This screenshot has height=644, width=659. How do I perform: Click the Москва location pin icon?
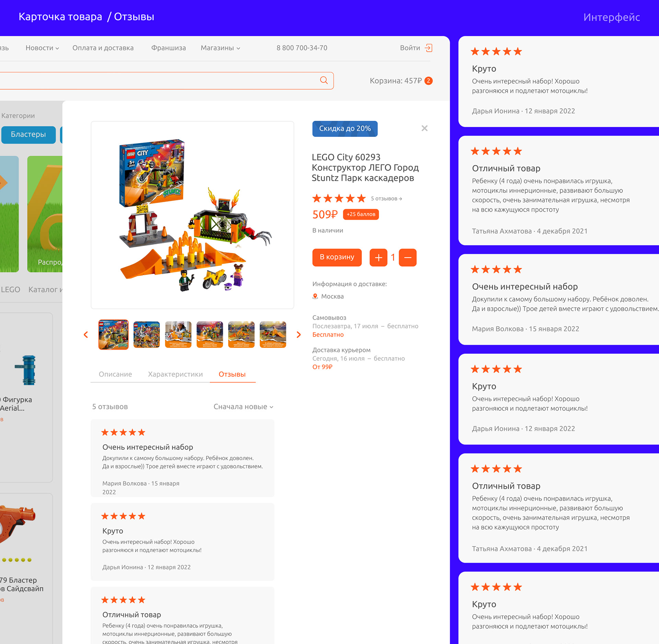315,296
